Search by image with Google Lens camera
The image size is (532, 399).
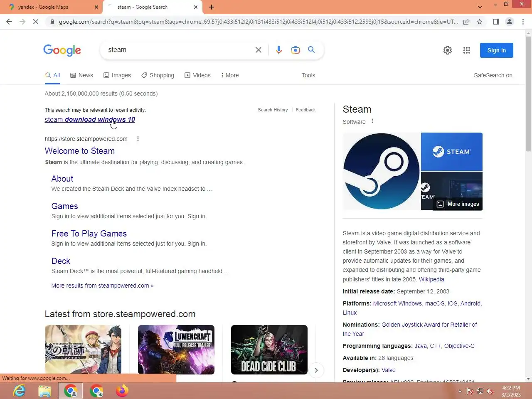(x=296, y=50)
